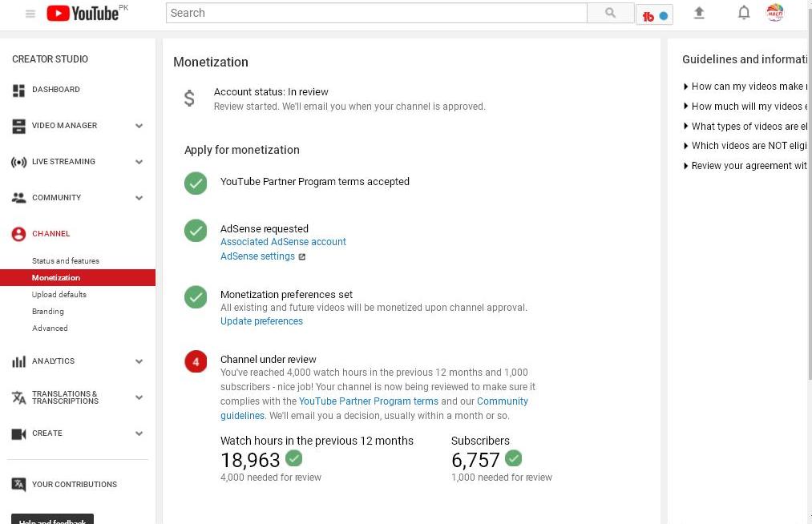
Task: Click the Channel person icon
Action: [18, 234]
